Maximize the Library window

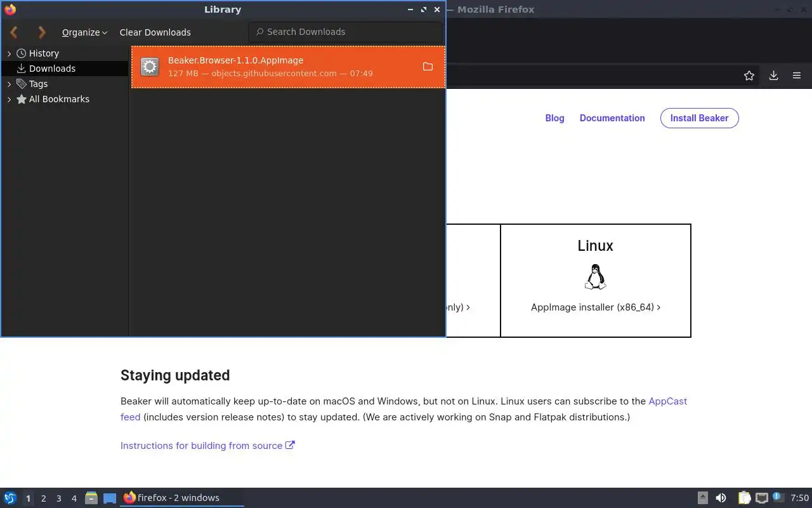424,10
